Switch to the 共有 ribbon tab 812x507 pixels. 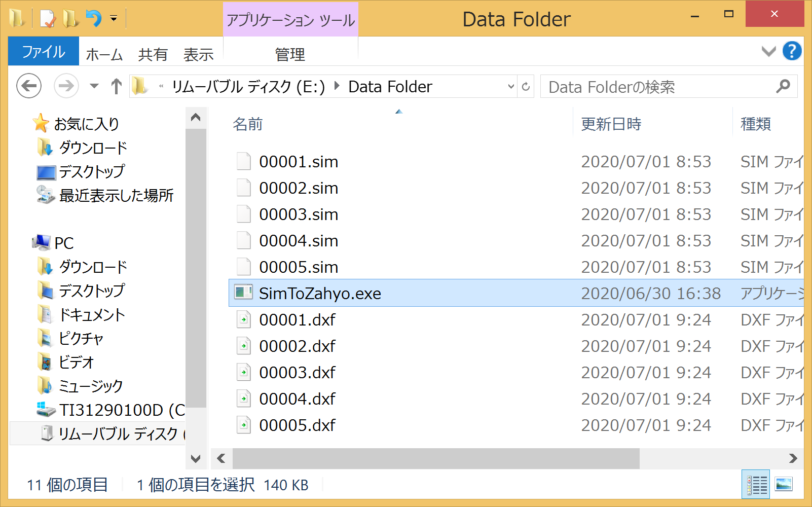click(x=153, y=54)
